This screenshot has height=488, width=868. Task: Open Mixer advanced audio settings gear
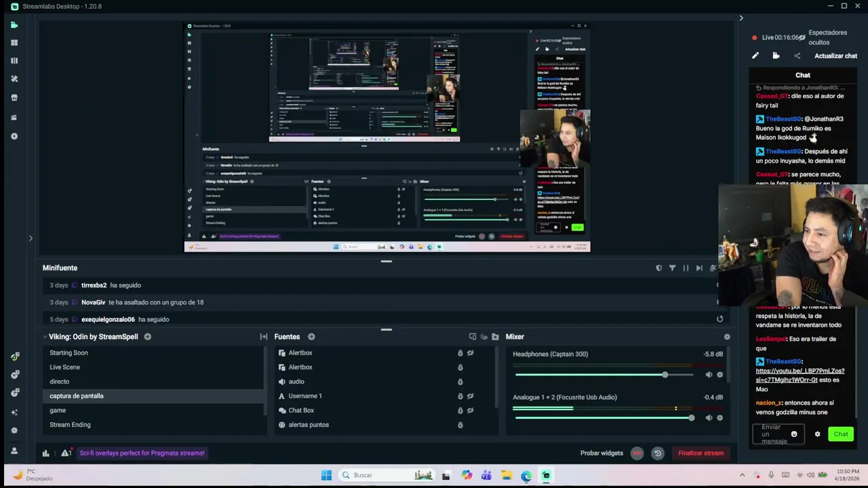point(727,337)
